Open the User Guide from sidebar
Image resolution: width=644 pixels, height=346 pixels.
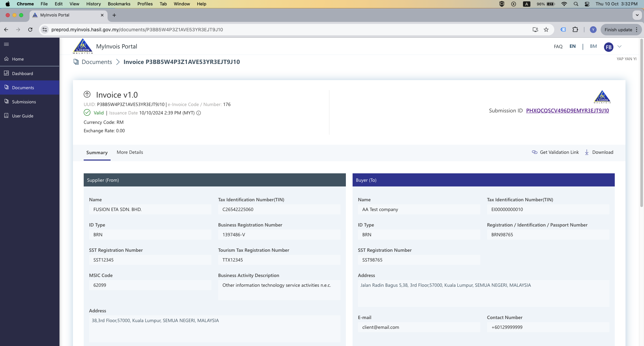pyautogui.click(x=23, y=116)
